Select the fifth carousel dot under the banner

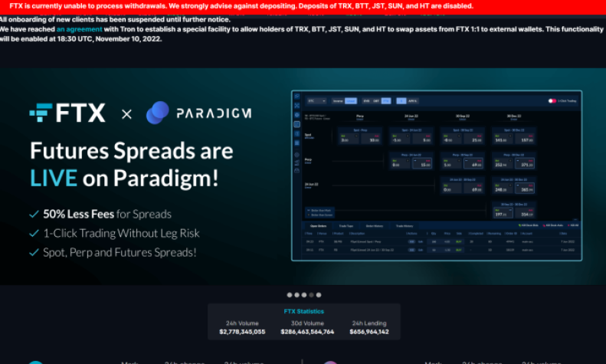(319, 295)
